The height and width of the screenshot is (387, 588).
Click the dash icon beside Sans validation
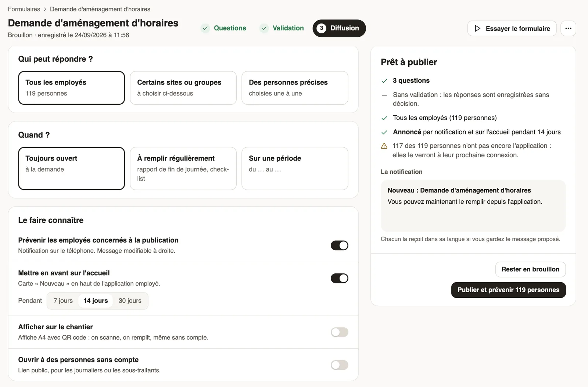[384, 95]
